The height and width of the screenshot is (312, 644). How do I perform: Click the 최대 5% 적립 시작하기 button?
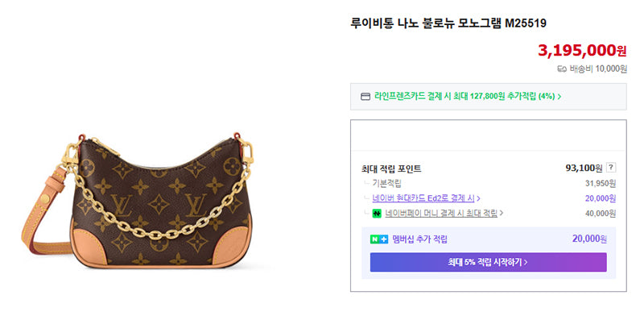[x=489, y=262]
